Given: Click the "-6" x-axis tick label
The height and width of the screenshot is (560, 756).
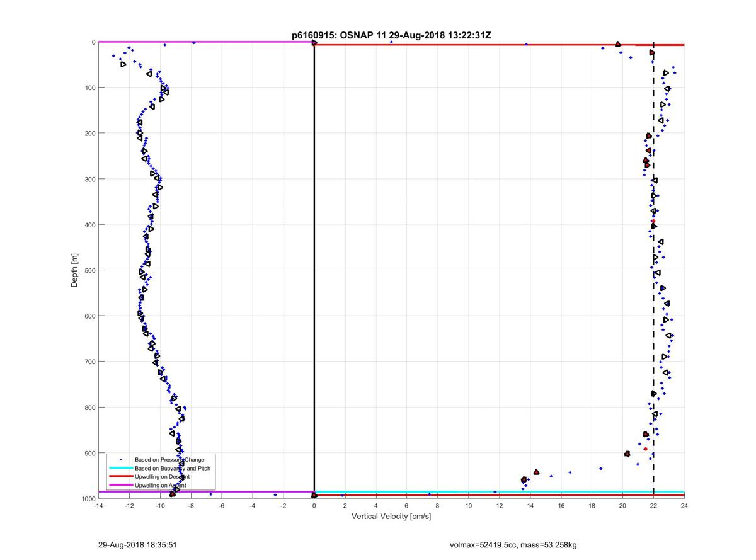Looking at the screenshot, I should (221, 505).
